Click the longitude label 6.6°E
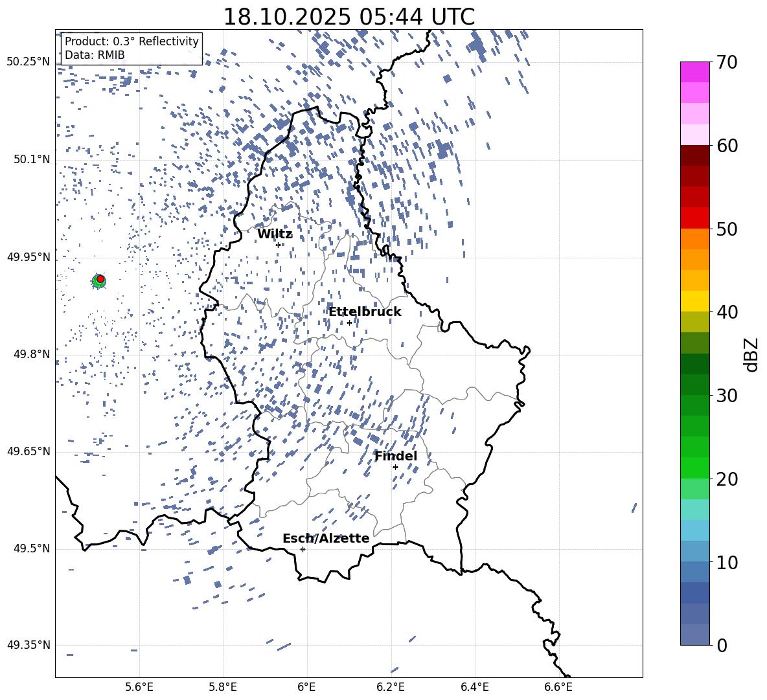 tap(558, 687)
